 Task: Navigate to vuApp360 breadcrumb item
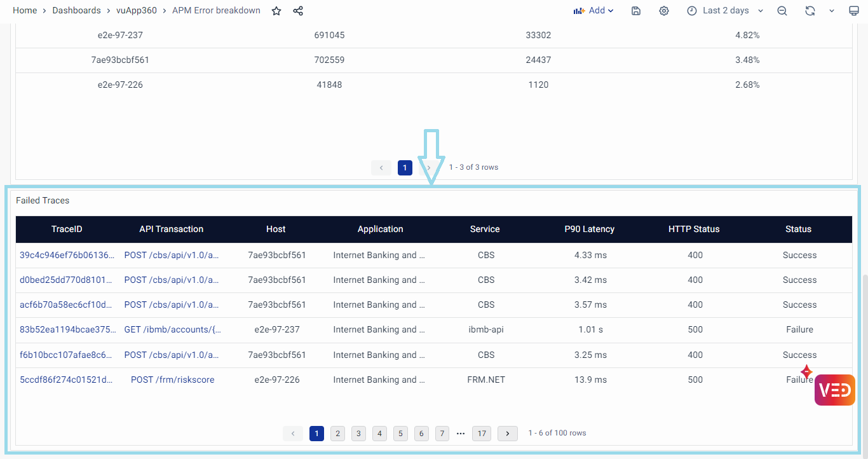coord(137,11)
